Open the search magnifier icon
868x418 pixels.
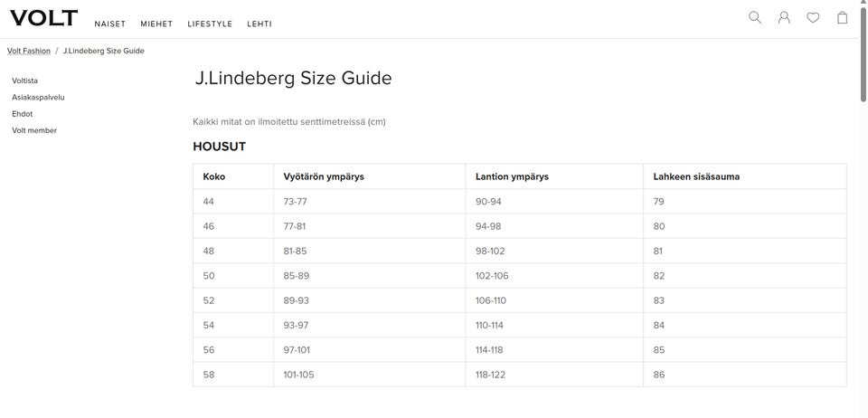pyautogui.click(x=754, y=18)
